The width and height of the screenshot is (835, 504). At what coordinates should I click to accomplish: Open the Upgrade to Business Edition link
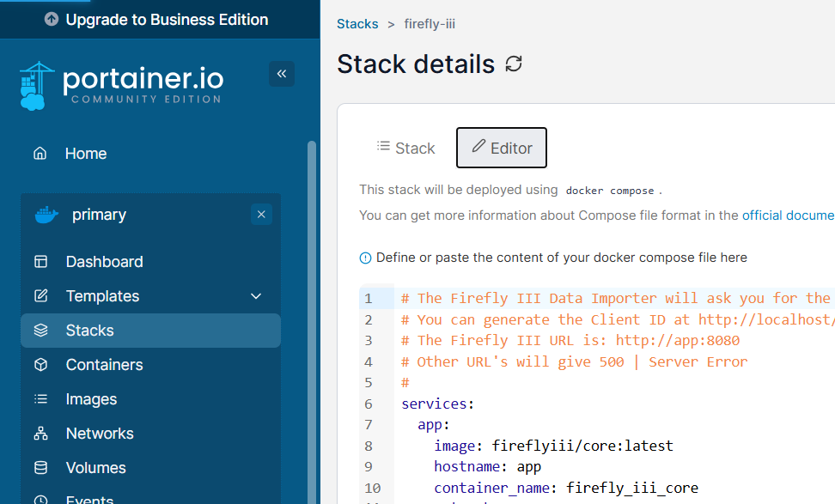(156, 19)
